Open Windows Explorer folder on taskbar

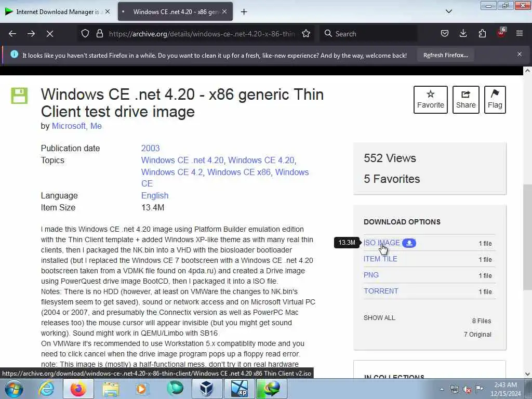pyautogui.click(x=111, y=389)
